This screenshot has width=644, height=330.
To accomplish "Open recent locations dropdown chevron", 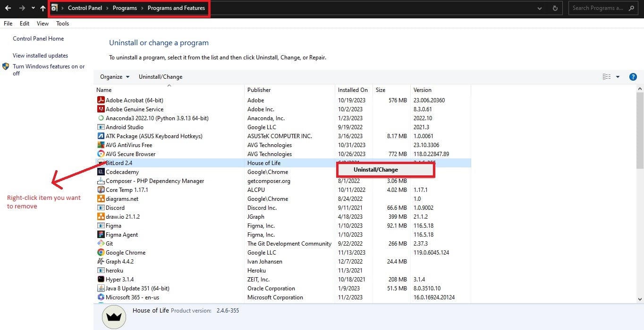I will coord(33,8).
